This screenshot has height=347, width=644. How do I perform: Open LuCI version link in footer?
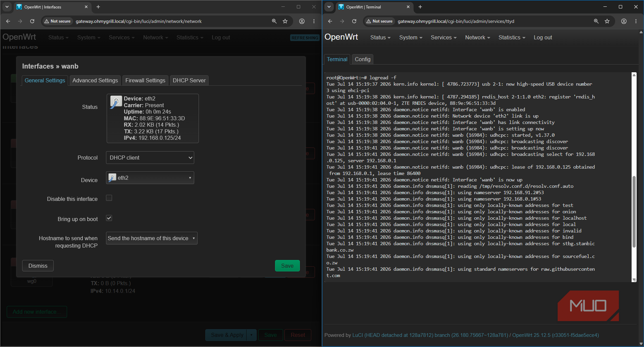click(x=430, y=335)
